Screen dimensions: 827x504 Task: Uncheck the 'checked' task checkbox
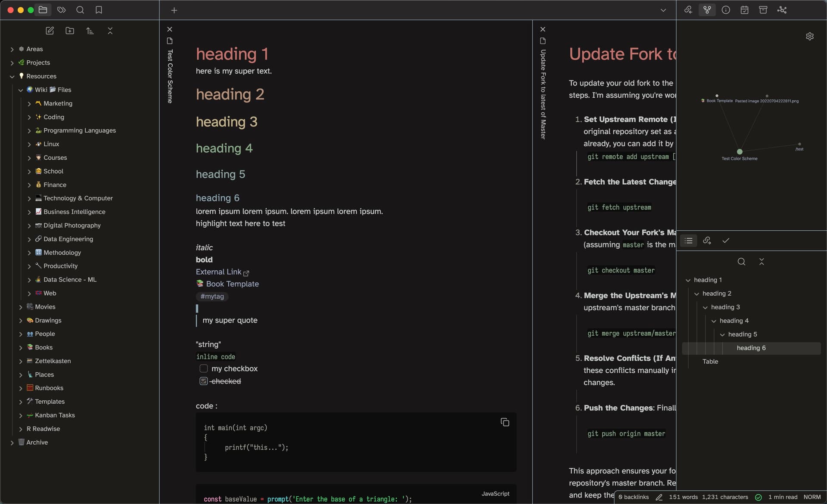tap(204, 381)
